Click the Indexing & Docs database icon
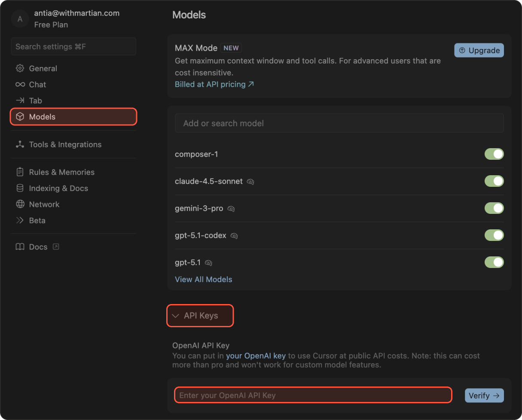Screen dimensions: 522x420 click(20, 188)
